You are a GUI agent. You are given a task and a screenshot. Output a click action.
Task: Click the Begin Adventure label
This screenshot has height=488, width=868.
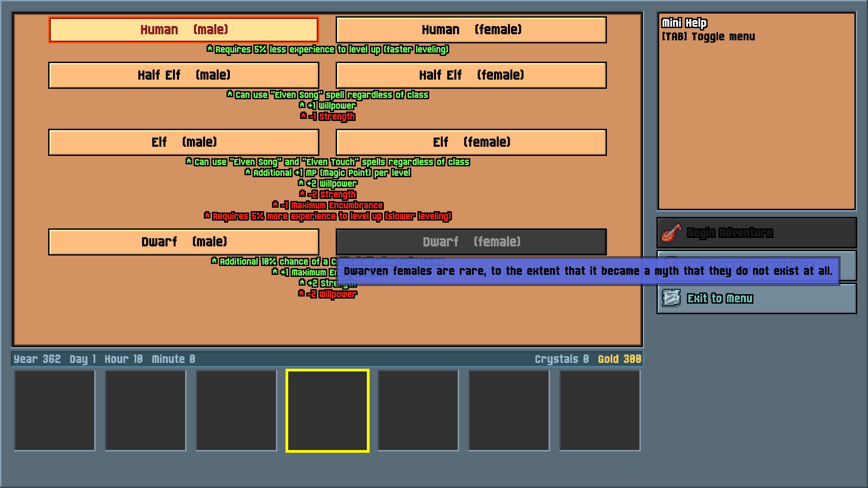(x=730, y=233)
